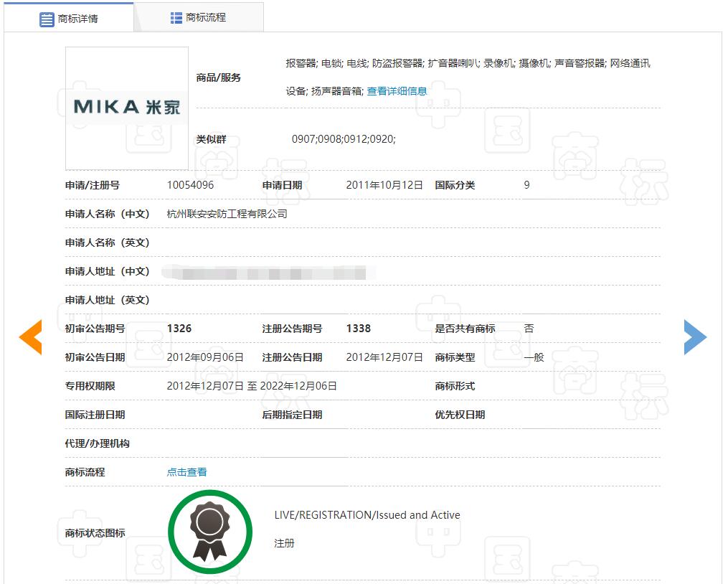Click the list icon on 商标详情 tab
Screen dimensions: 728x584
[x=47, y=19]
